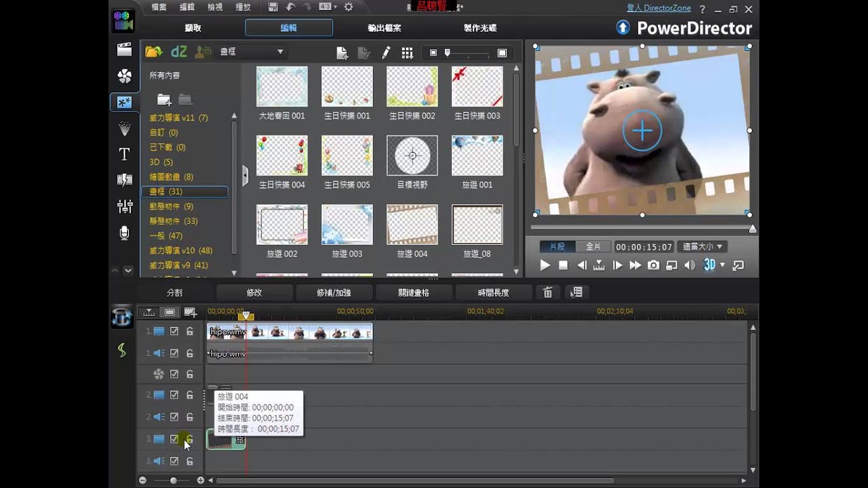Open the Particle Room icon in sidebar

point(124,127)
